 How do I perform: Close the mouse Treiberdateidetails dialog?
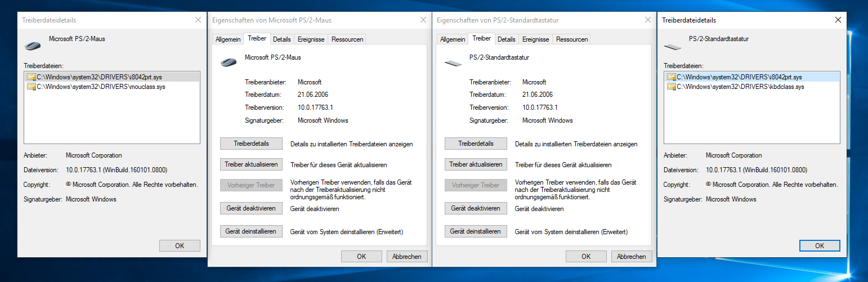[x=198, y=20]
